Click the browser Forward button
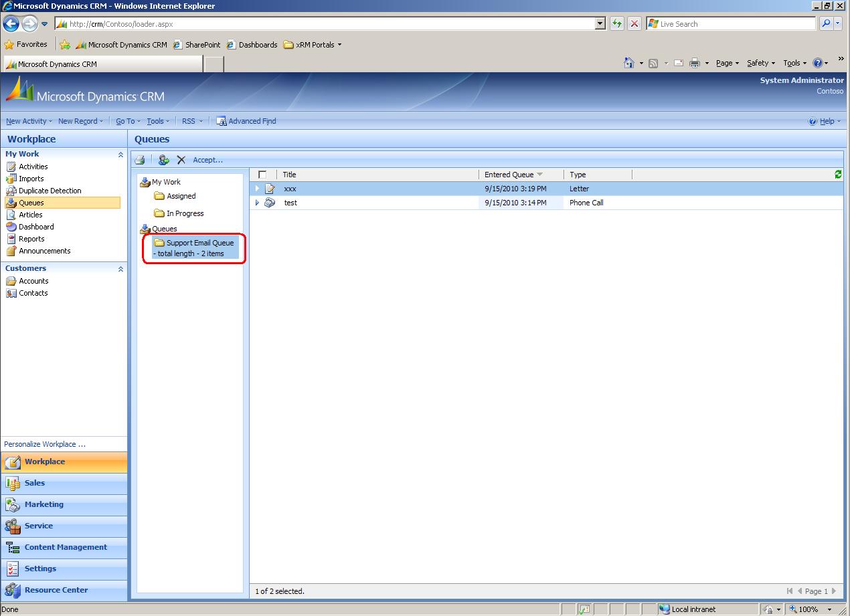850x616 pixels. [x=29, y=24]
